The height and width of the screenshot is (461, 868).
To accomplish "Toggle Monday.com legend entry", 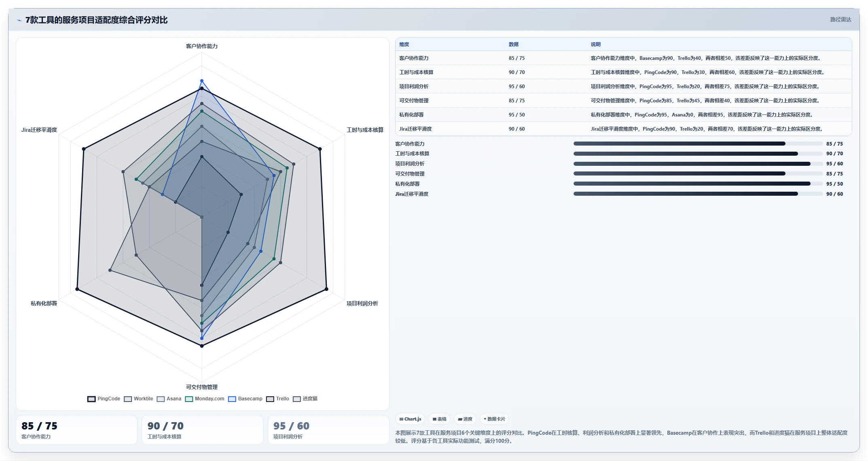I will click(205, 399).
